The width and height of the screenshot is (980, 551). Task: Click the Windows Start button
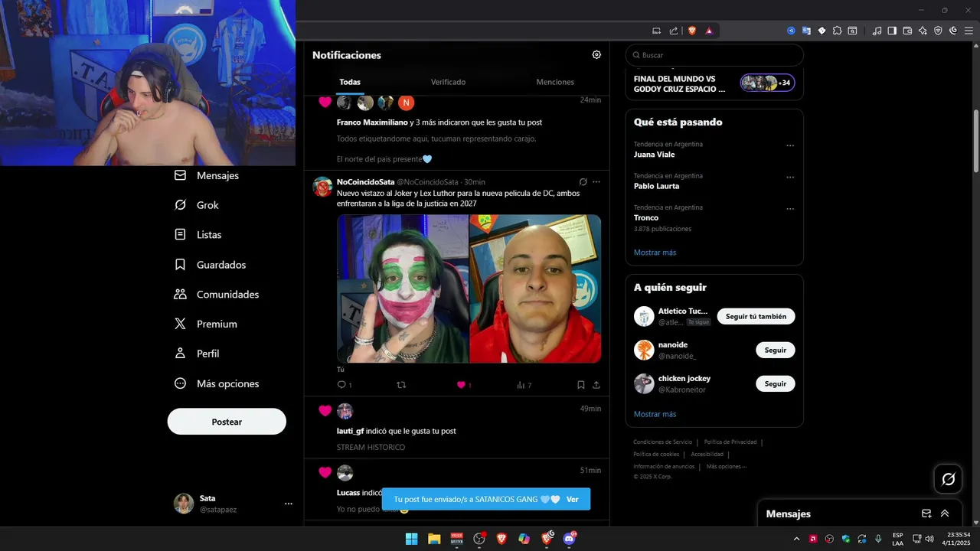click(x=411, y=539)
